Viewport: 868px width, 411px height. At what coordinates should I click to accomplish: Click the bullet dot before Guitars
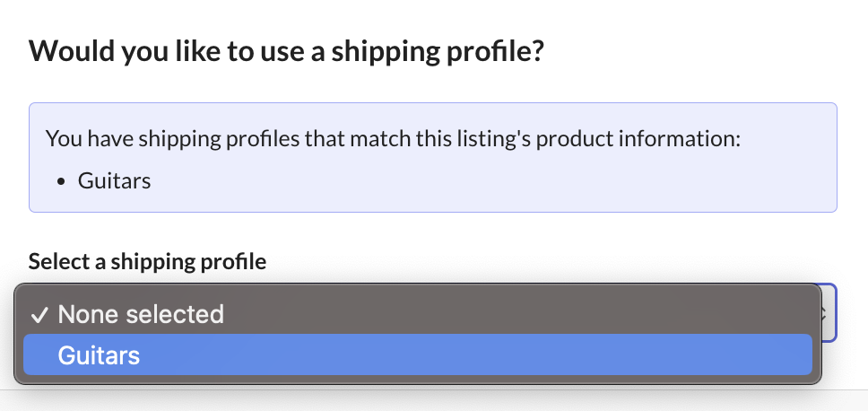(x=61, y=181)
